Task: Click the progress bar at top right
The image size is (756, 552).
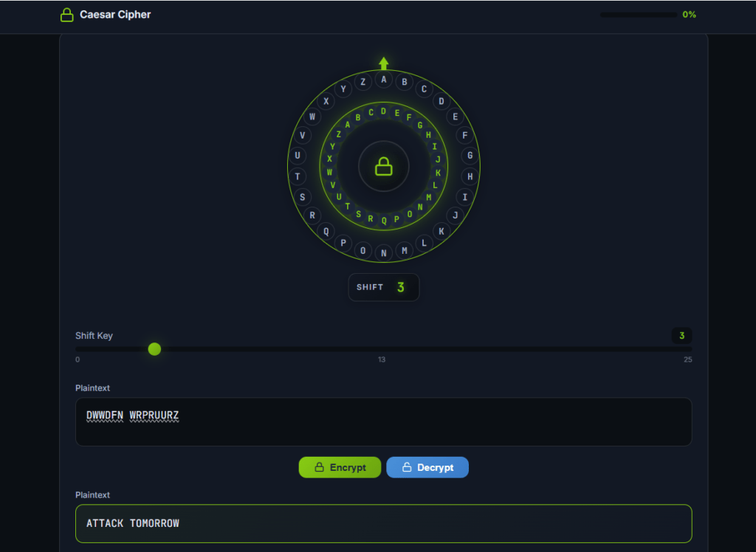Action: coord(638,15)
